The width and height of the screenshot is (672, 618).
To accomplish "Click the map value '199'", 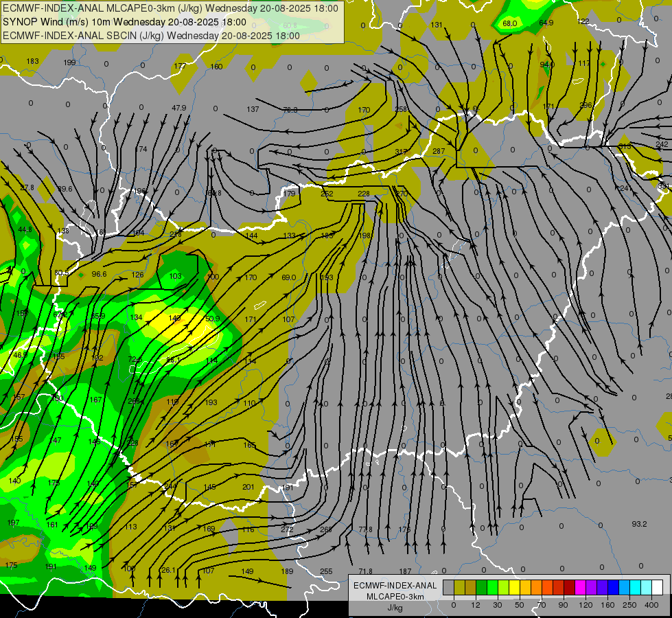I will (x=69, y=62).
